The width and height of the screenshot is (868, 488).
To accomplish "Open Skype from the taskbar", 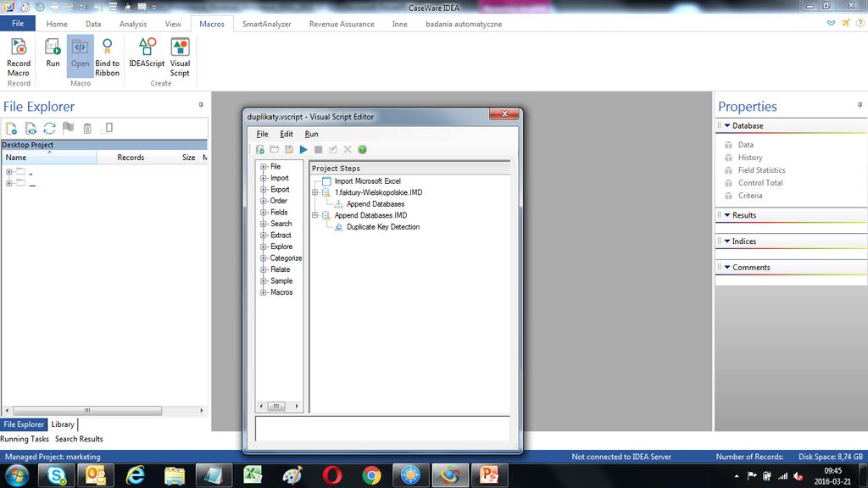I will (57, 475).
